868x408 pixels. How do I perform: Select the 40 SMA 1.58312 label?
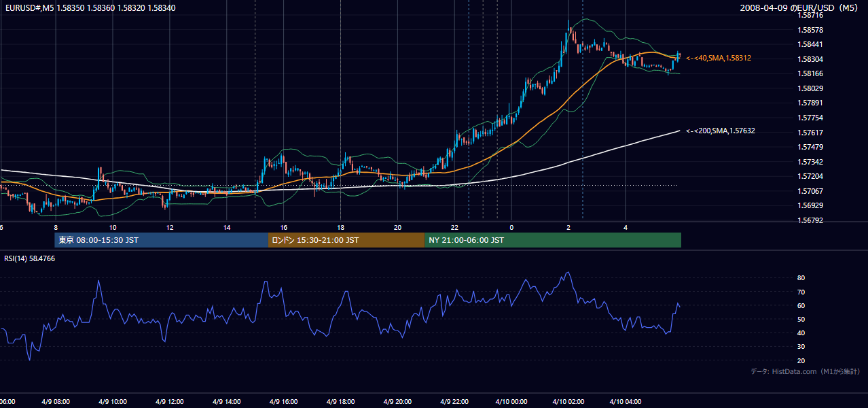(x=719, y=58)
